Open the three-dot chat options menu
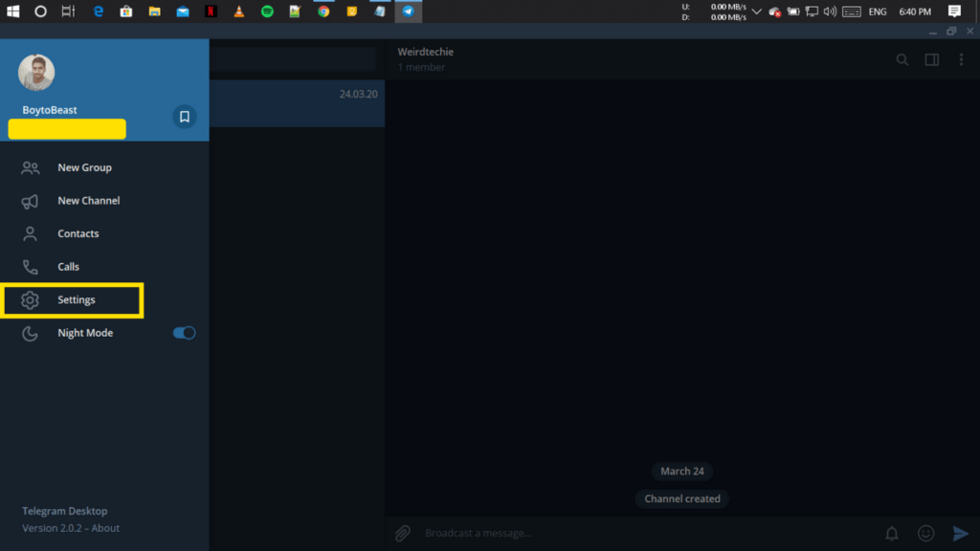This screenshot has width=980, height=551. coord(961,59)
